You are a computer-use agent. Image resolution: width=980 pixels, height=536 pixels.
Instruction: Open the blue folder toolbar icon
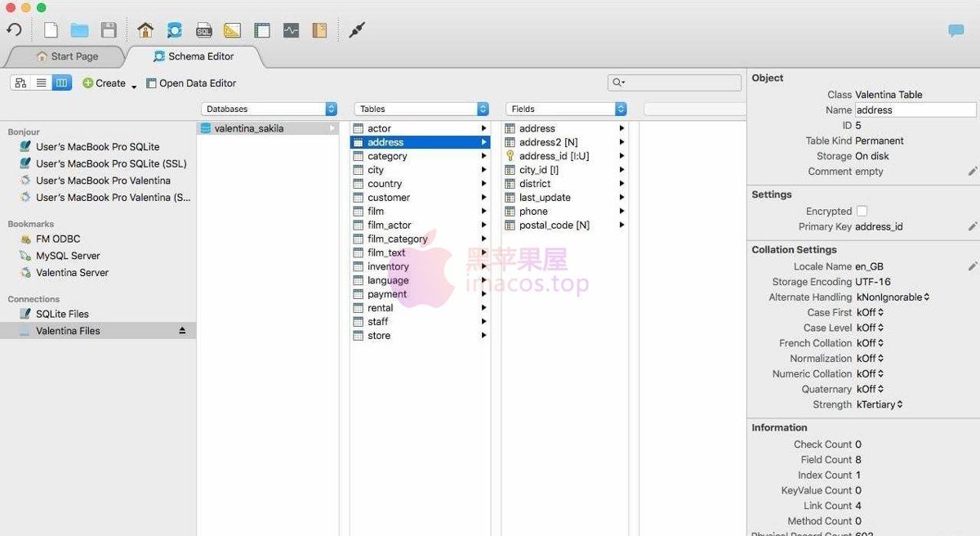tap(79, 30)
